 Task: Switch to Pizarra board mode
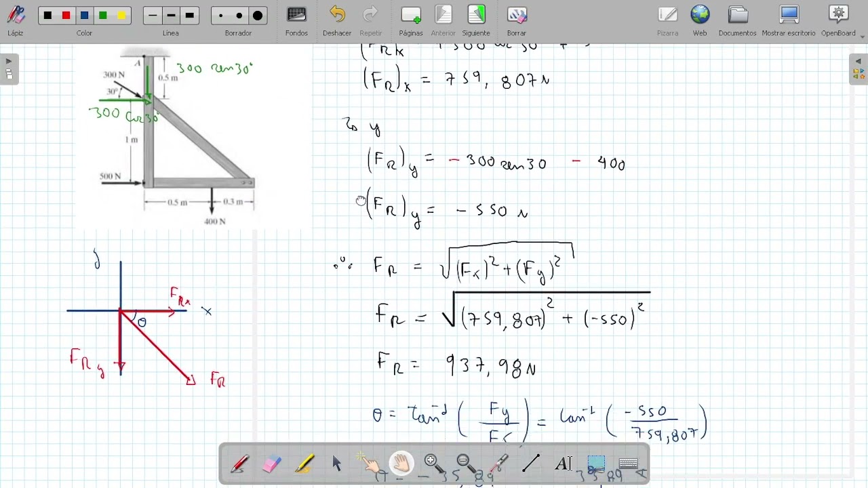point(668,20)
